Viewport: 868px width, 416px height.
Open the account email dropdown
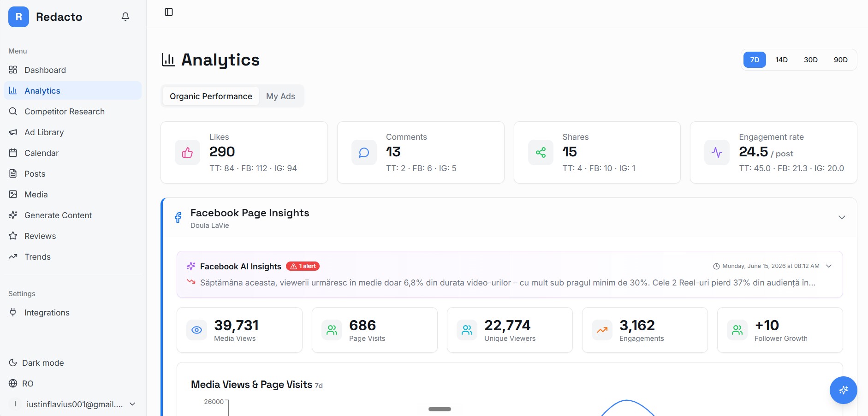coord(73,404)
